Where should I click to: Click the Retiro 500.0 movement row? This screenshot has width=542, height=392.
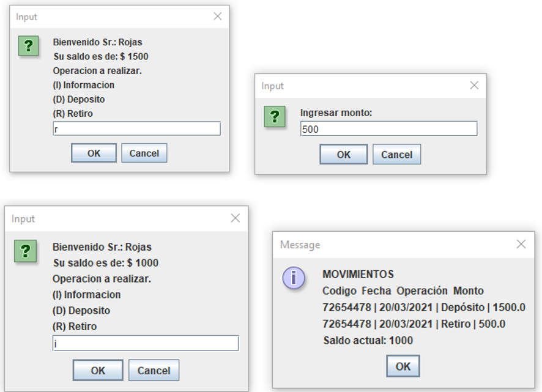[x=414, y=324]
